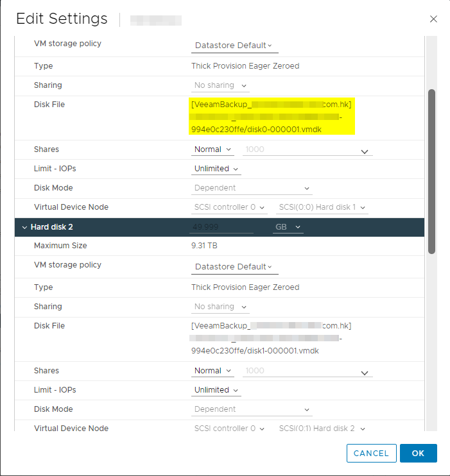This screenshot has height=476, width=450.
Task: Open SCSI(0:1) Hard disk 2 node dropdown
Action: (322, 429)
